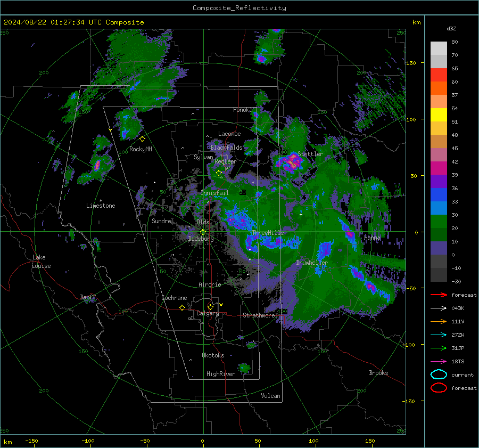Image resolution: width=479 pixels, height=448 pixels.
Task: Click the yellow diamond marker below Cochrane
Action: click(182, 307)
